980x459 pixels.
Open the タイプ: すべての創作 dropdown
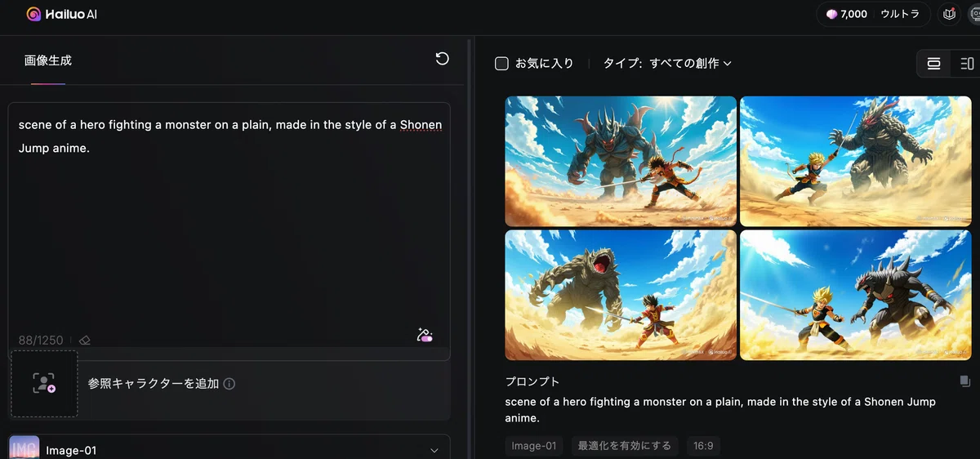click(x=667, y=63)
